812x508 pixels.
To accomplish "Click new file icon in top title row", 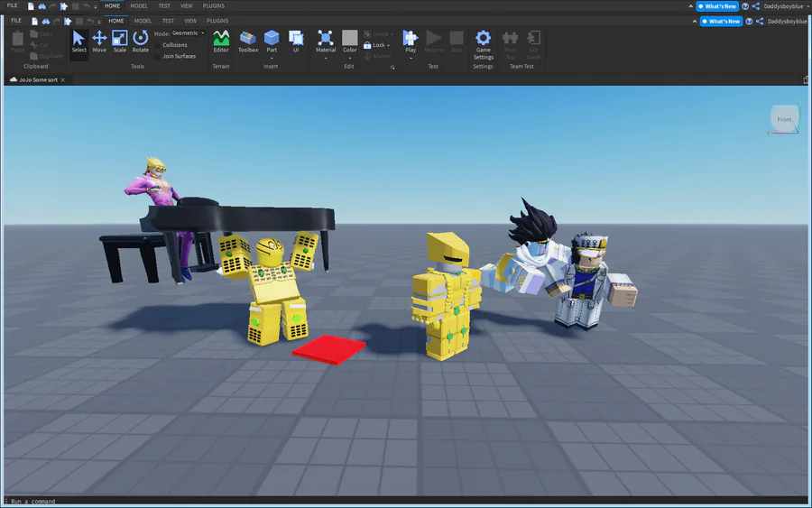I will coord(31,6).
